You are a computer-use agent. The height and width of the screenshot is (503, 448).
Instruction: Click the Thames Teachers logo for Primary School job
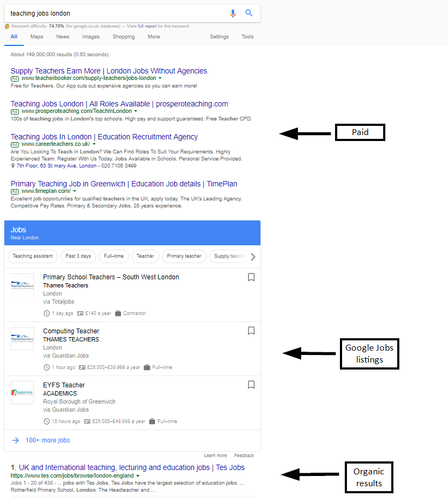pyautogui.click(x=22, y=285)
